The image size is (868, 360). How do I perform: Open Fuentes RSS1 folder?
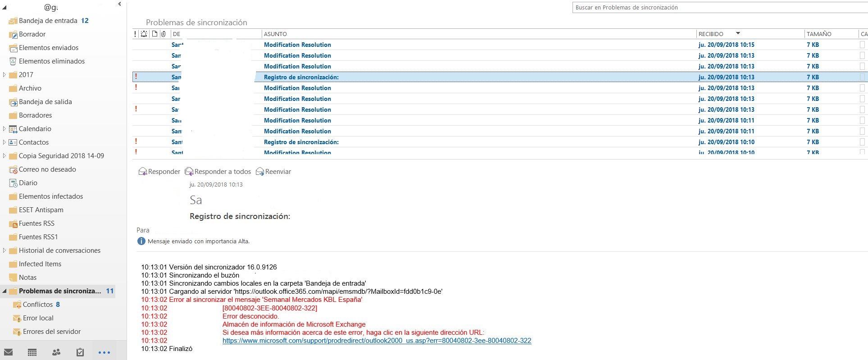click(x=33, y=237)
